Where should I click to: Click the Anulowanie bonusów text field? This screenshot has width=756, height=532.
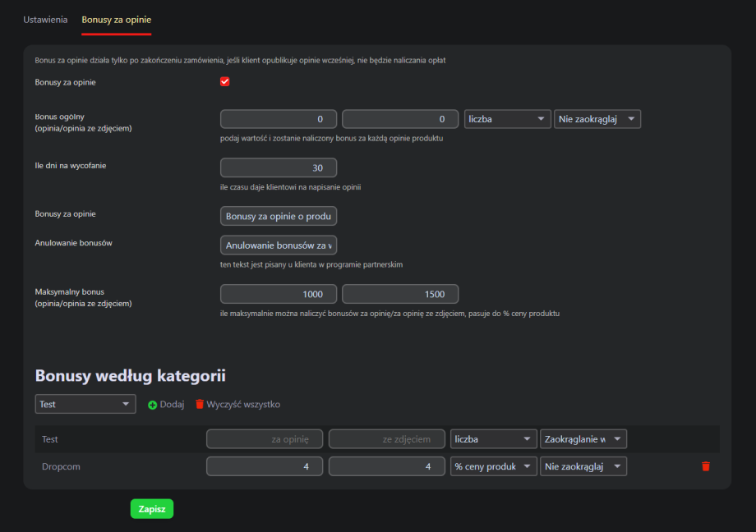279,245
